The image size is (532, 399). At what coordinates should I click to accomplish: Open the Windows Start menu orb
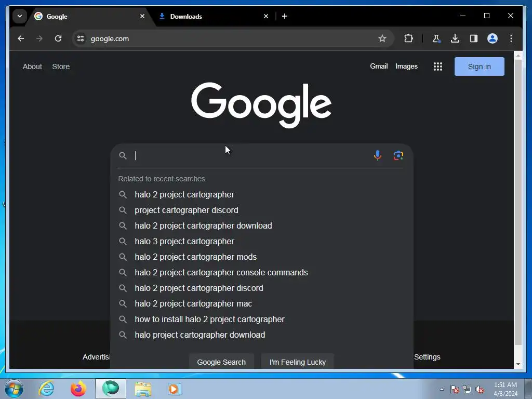tap(14, 389)
